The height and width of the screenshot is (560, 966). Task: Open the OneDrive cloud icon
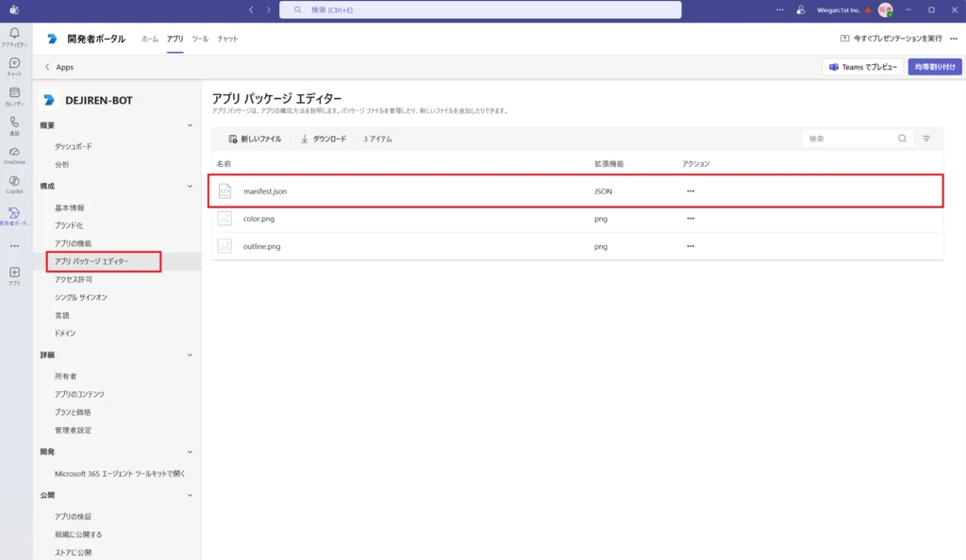point(14,154)
